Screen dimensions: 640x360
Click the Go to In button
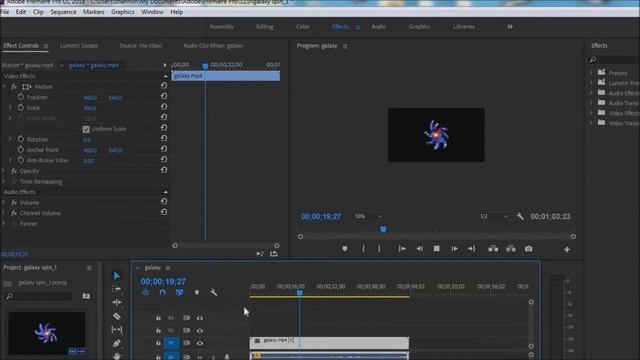(402, 249)
